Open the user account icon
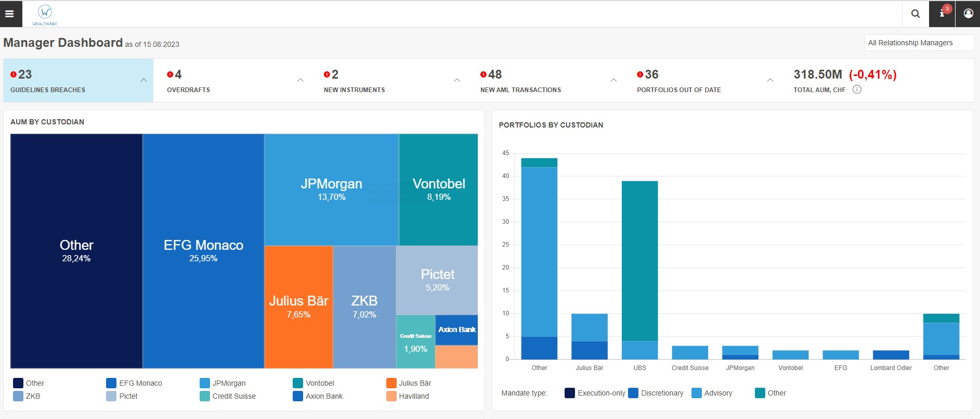 tap(968, 14)
